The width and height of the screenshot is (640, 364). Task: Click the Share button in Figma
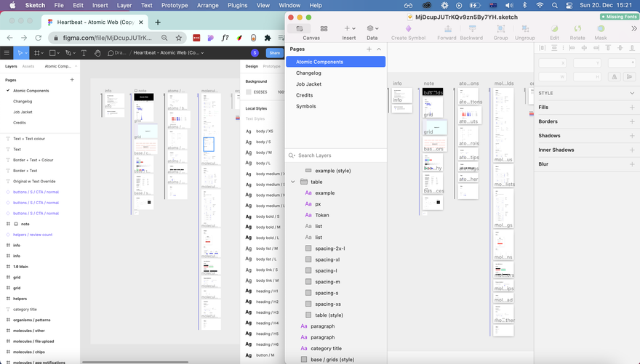click(274, 52)
